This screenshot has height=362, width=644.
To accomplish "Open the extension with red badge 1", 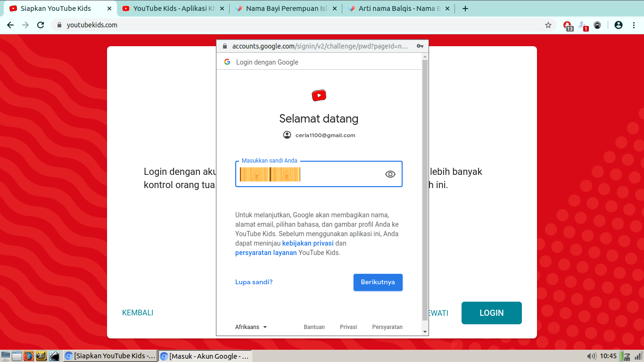I will coord(583,25).
